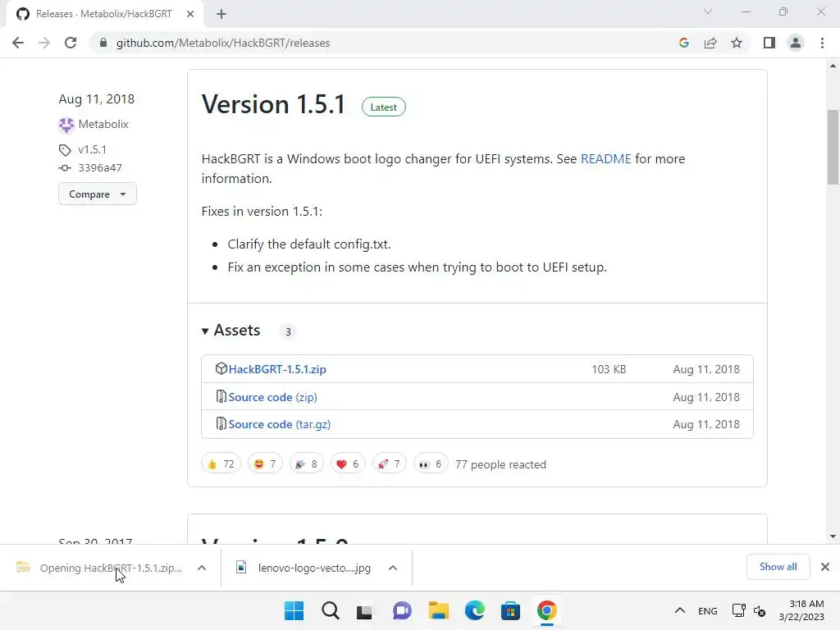840x630 pixels.
Task: Expand options for HackBGRT-1.5.1.zip download
Action: [202, 568]
